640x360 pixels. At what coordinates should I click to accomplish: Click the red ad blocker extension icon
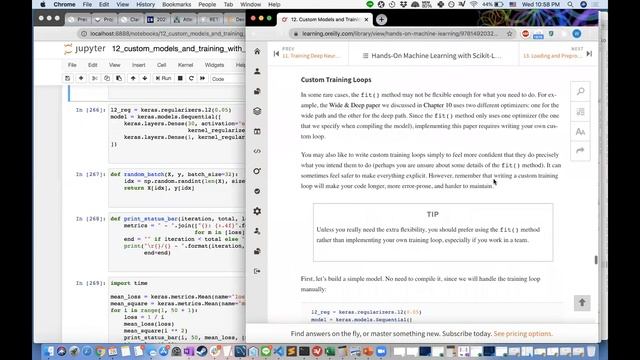(x=526, y=34)
